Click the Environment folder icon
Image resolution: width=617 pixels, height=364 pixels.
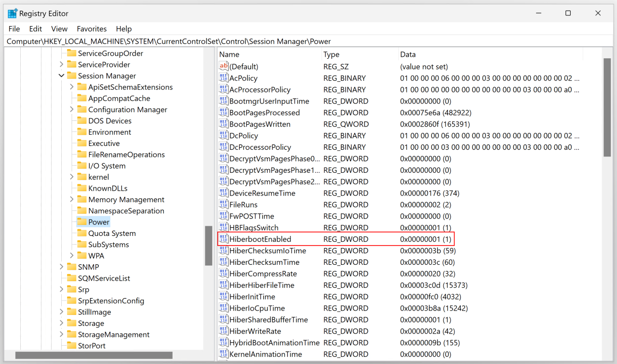click(x=82, y=132)
